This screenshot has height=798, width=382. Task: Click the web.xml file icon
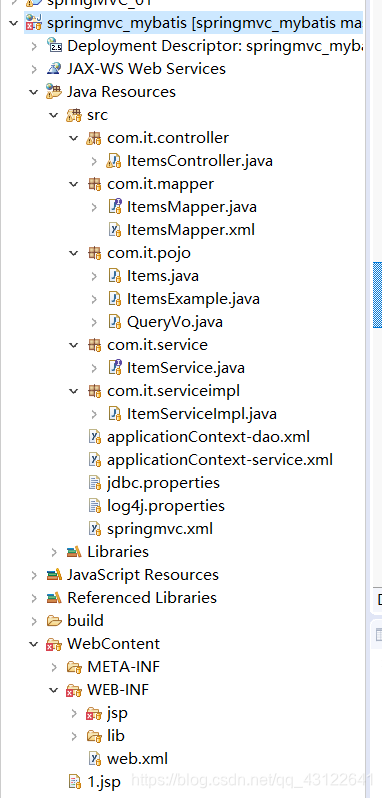click(x=95, y=758)
